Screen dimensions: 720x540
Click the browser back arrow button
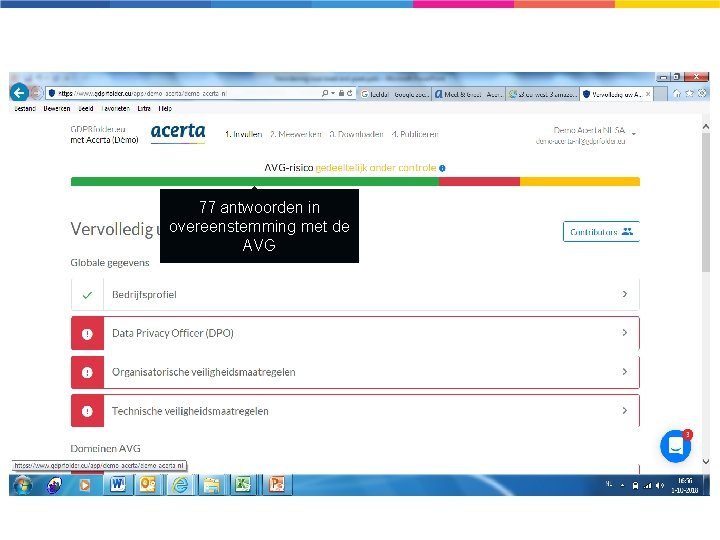19,93
